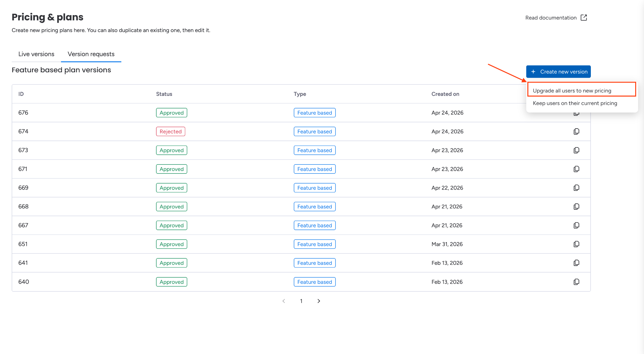
Task: Click the Approved badge in row 673
Action: coord(171,150)
